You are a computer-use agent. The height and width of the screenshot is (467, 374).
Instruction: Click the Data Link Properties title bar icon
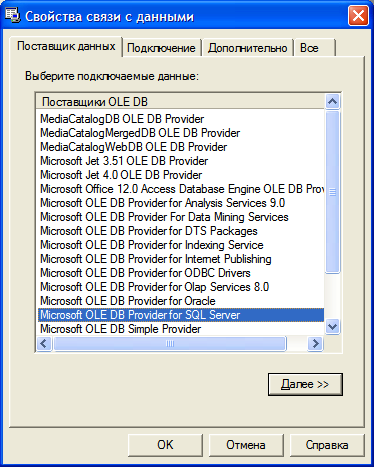click(13, 16)
